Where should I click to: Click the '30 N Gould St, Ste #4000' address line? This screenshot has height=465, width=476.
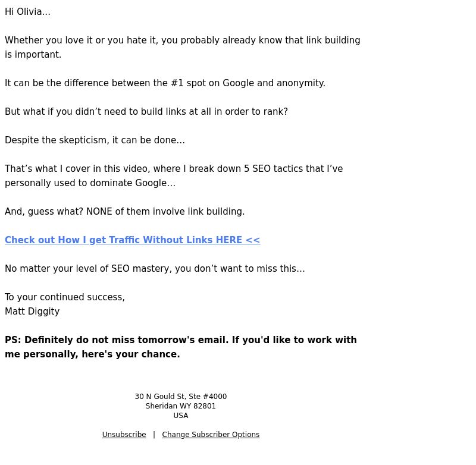click(181, 397)
